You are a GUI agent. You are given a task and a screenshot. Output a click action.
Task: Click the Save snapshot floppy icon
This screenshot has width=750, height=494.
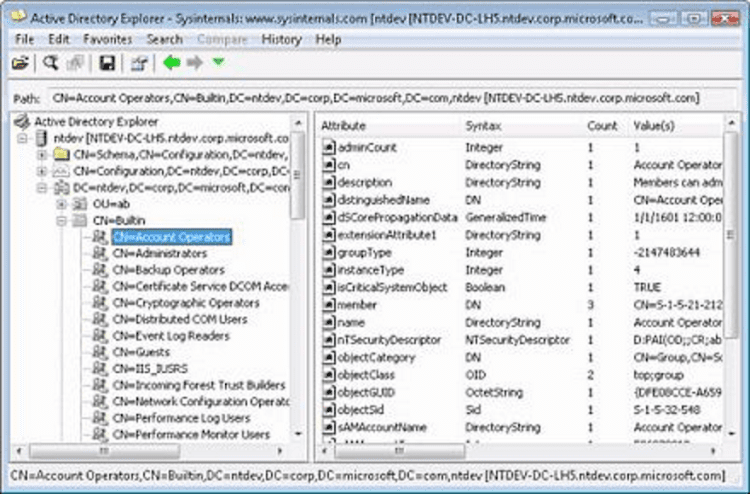(x=107, y=63)
